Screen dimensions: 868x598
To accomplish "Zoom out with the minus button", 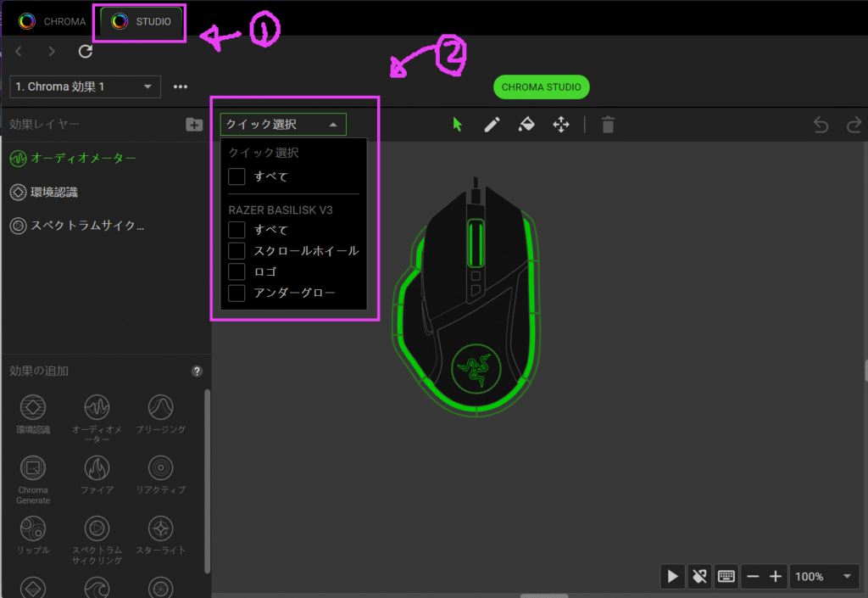I will (753, 577).
